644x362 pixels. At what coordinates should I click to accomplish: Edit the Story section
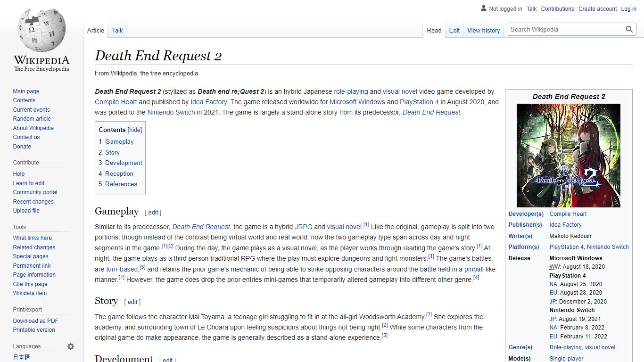(x=132, y=302)
